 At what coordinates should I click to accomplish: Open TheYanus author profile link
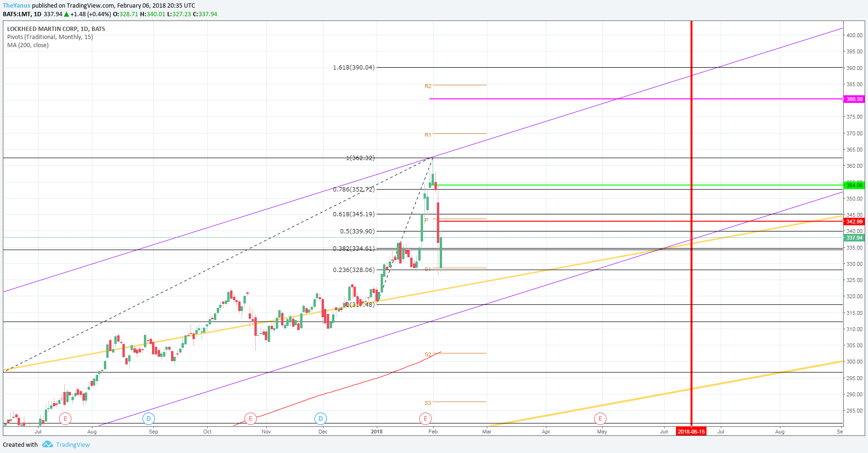pos(17,6)
